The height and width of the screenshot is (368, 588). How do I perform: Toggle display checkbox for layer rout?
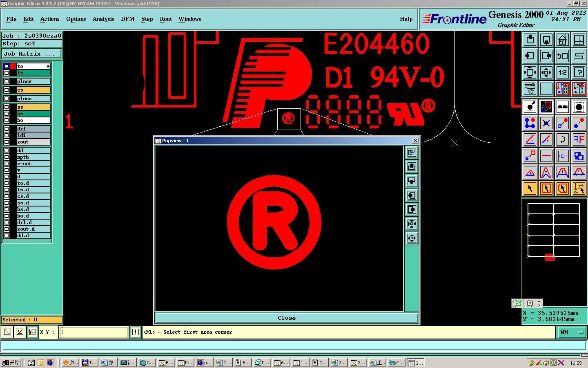point(7,142)
